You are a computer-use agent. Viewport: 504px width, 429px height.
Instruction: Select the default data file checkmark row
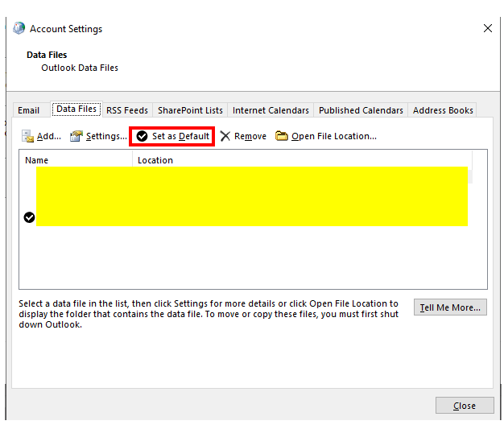29,217
